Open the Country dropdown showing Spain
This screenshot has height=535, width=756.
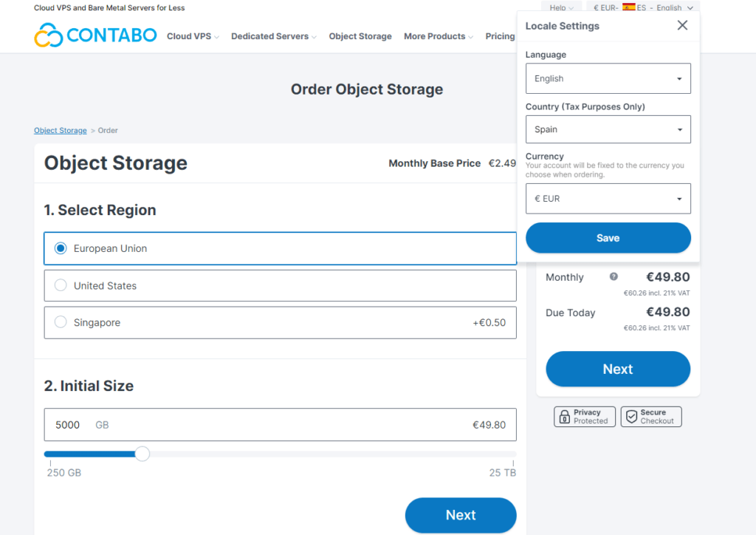(608, 129)
